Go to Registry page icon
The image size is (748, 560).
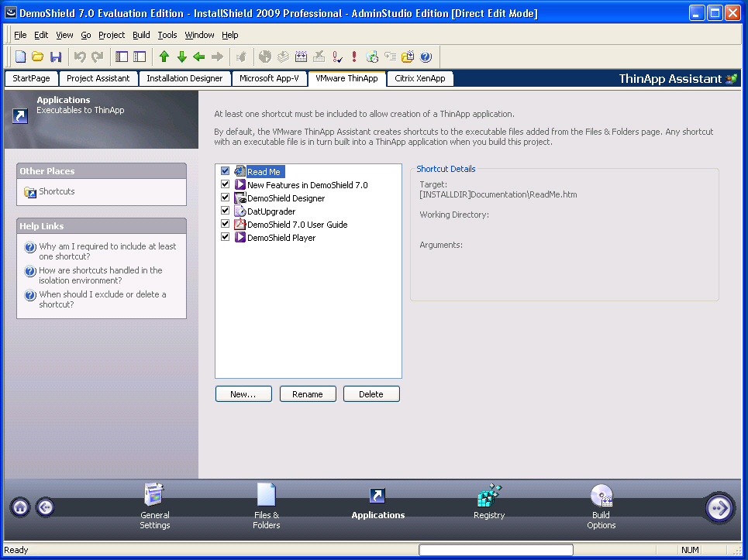coord(489,496)
